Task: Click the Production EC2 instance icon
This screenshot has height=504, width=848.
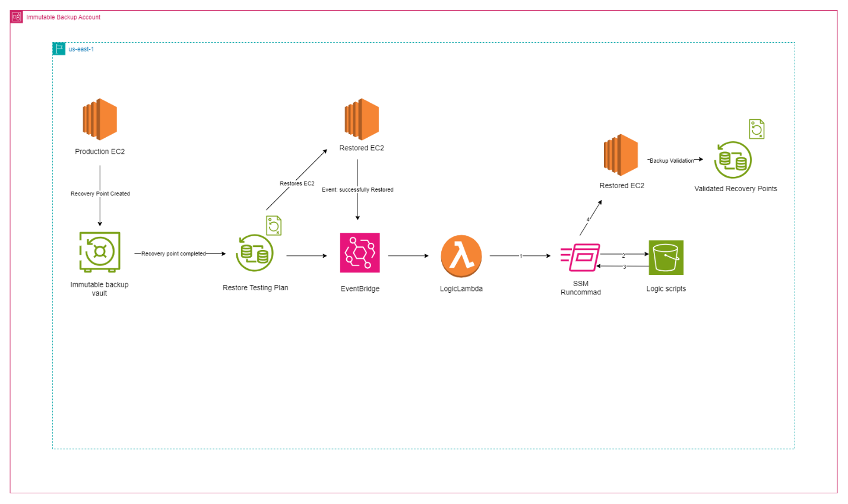Action: pyautogui.click(x=100, y=119)
